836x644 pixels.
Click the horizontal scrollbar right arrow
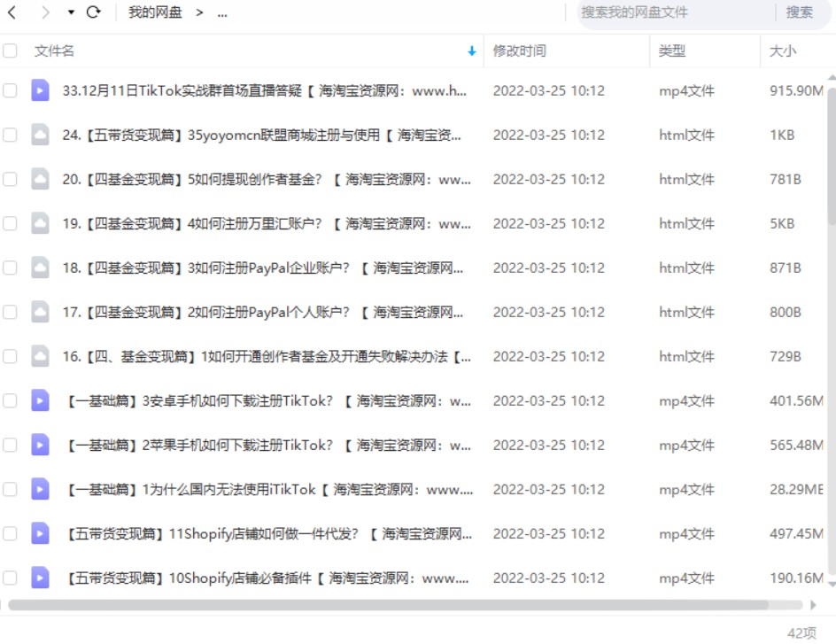(x=813, y=604)
